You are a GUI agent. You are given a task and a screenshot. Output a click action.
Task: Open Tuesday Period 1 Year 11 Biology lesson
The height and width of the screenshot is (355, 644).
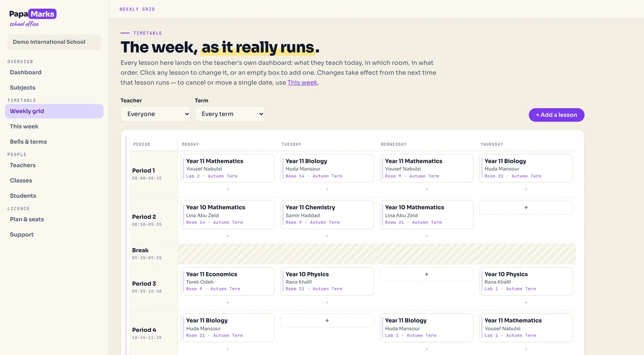(327, 168)
